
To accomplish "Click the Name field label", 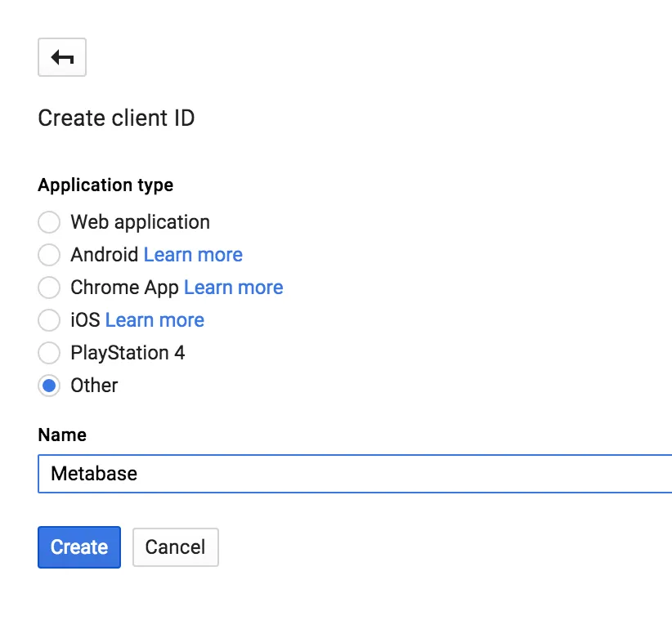I will point(62,435).
